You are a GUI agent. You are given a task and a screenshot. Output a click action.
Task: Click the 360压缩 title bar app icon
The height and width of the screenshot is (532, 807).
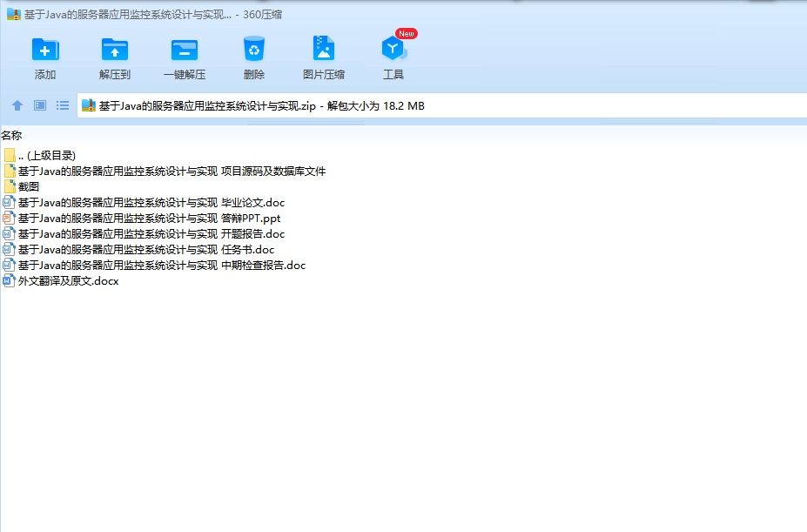coord(14,15)
